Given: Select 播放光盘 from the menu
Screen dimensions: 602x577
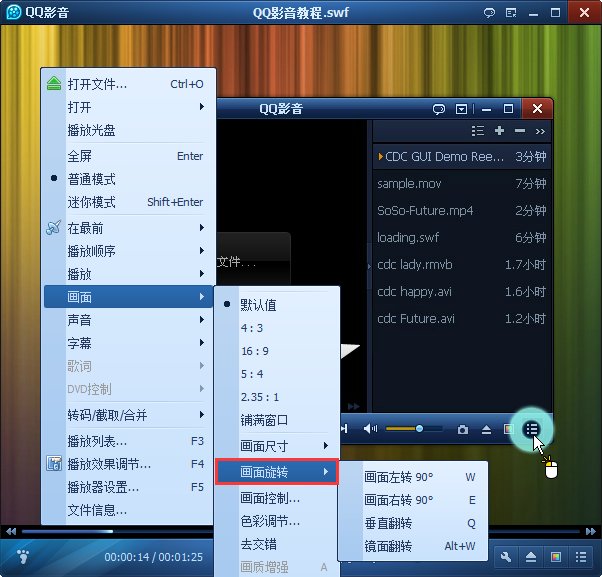Looking at the screenshot, I should (129, 130).
